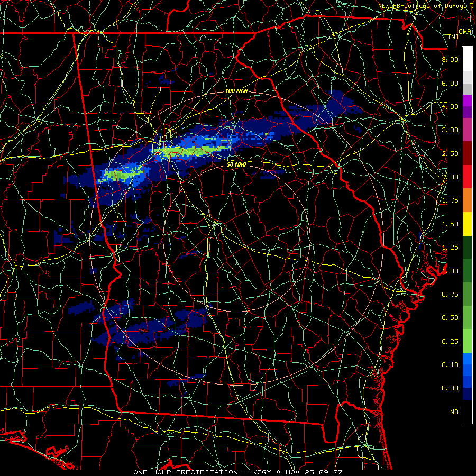Click the 3.00 legend value

click(x=450, y=130)
